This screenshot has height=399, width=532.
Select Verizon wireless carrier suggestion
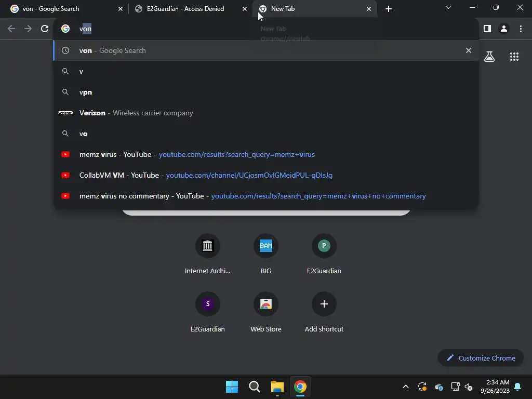coord(266,113)
